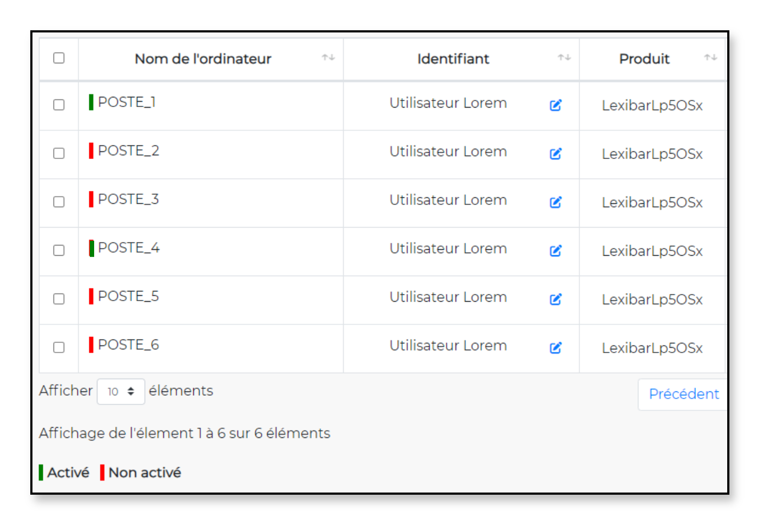The height and width of the screenshot is (532, 764).
Task: Sort the Identifiant column
Action: pyautogui.click(x=564, y=57)
